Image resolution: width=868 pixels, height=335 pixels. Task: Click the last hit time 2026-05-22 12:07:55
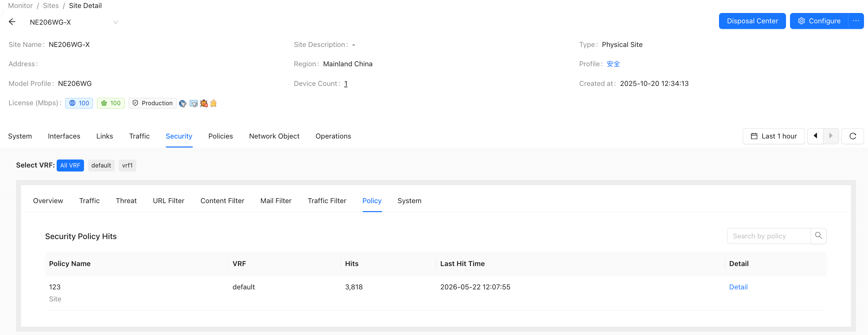[475, 287]
